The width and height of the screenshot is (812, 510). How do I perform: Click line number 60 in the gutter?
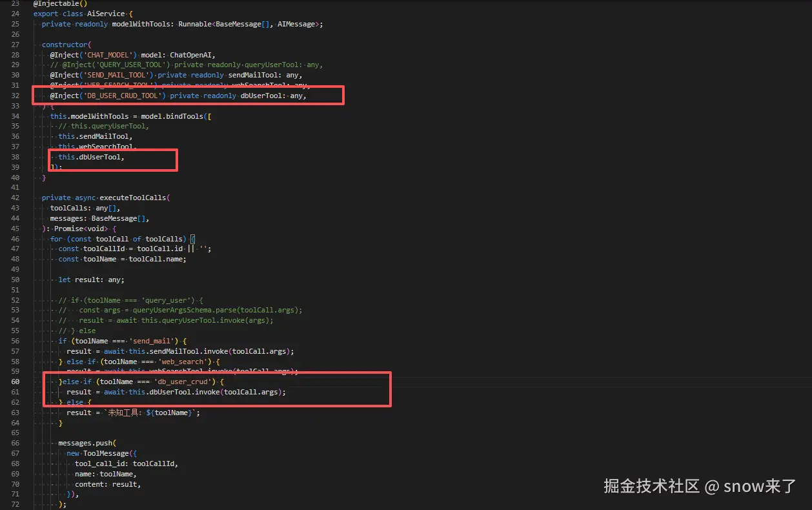tap(15, 382)
